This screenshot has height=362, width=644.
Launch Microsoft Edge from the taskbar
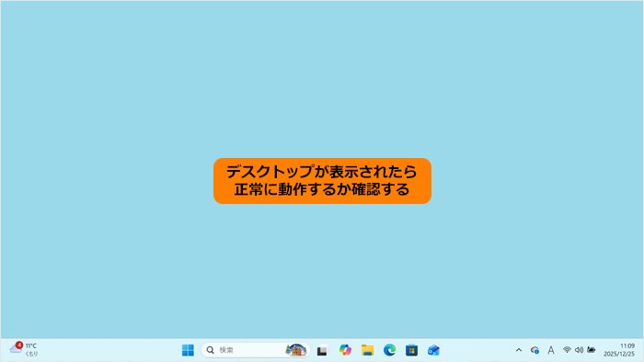pos(389,350)
